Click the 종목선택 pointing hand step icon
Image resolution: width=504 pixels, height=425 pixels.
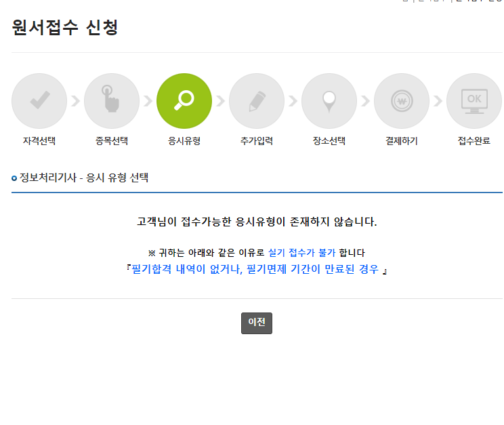112,101
